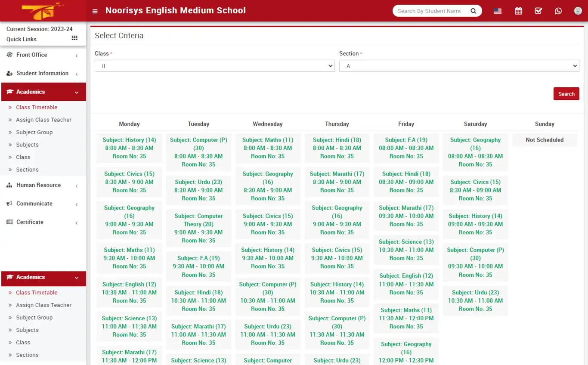
Task: Open Assign Class Teacher link
Action: 44,120
